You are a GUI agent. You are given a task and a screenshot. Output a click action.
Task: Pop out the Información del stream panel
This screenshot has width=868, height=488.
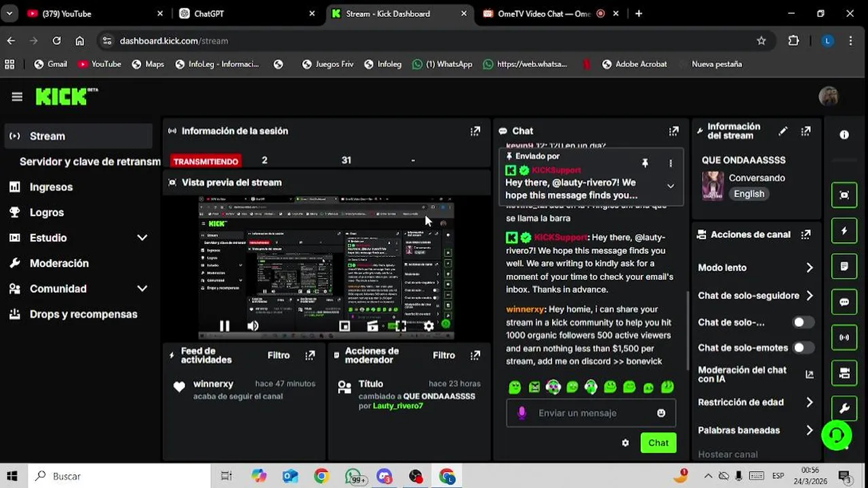[x=806, y=131]
